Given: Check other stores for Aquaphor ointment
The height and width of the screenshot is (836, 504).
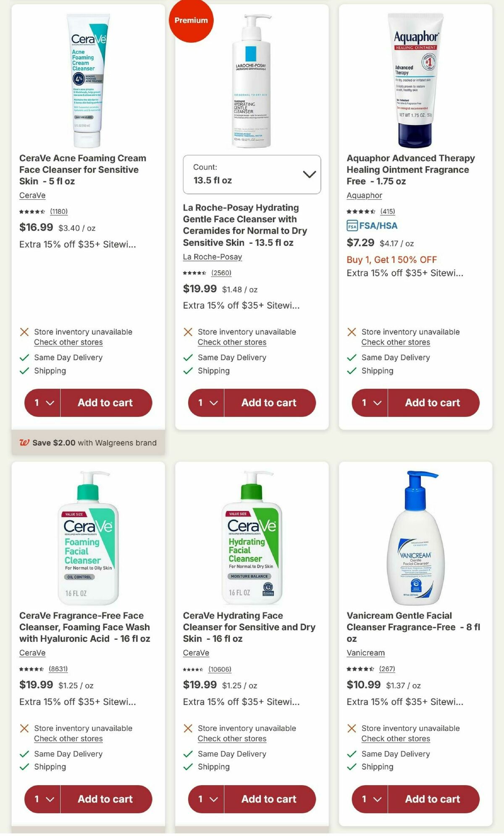Looking at the screenshot, I should click(395, 342).
